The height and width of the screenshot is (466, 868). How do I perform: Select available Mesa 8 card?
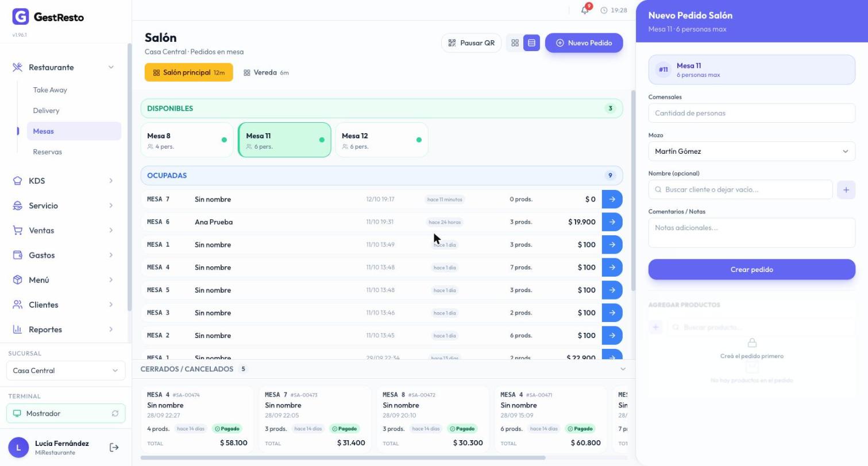(187, 140)
